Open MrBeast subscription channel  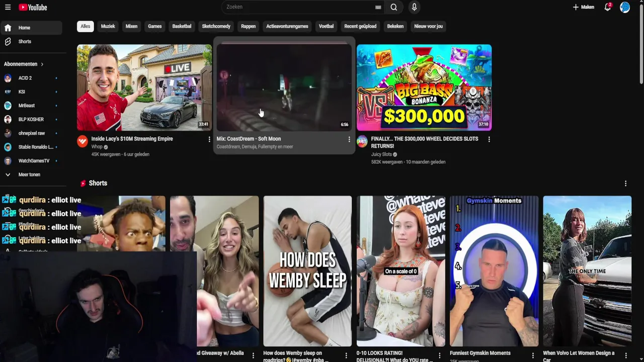31,106
